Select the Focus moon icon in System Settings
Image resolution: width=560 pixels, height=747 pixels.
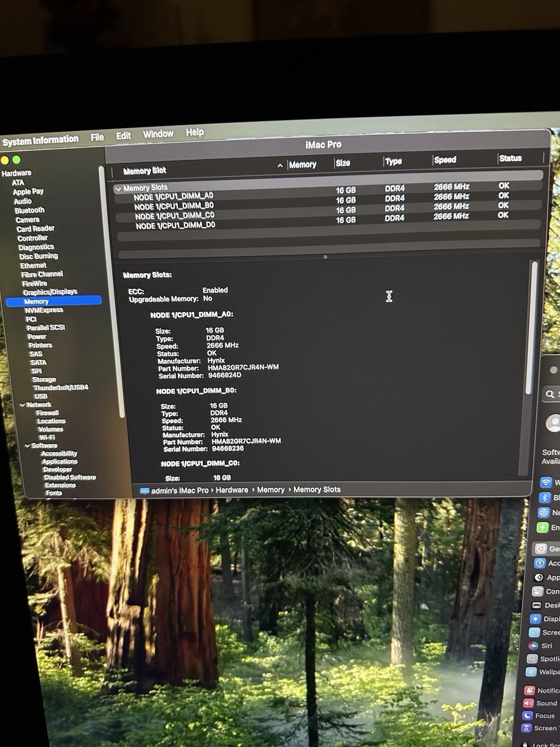point(527,716)
